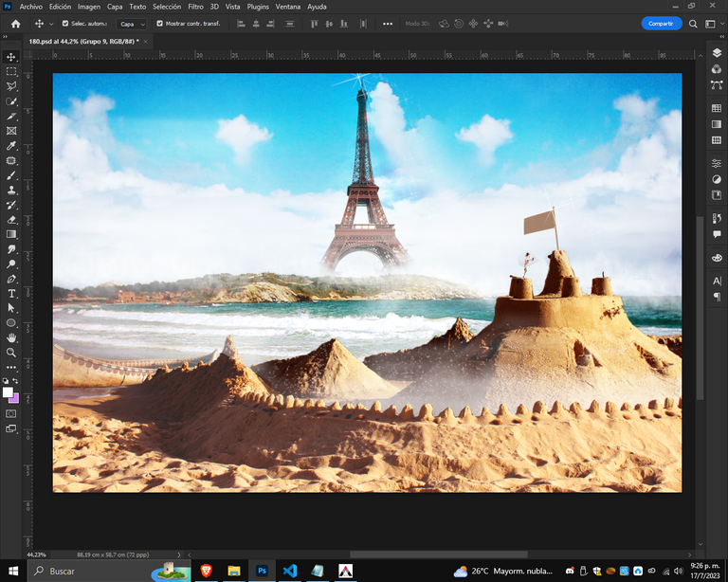Select the Eyedropper tool
This screenshot has width=728, height=582.
point(11,146)
